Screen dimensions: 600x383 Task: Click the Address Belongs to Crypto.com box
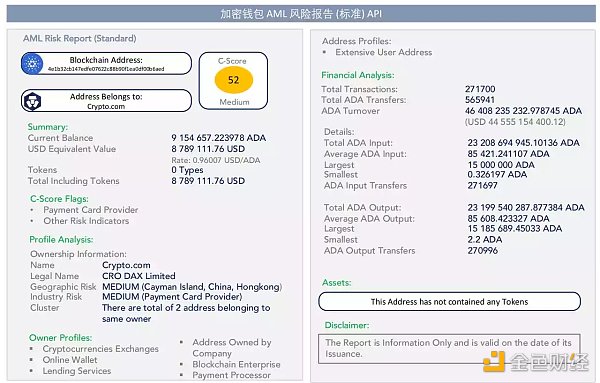[x=106, y=101]
